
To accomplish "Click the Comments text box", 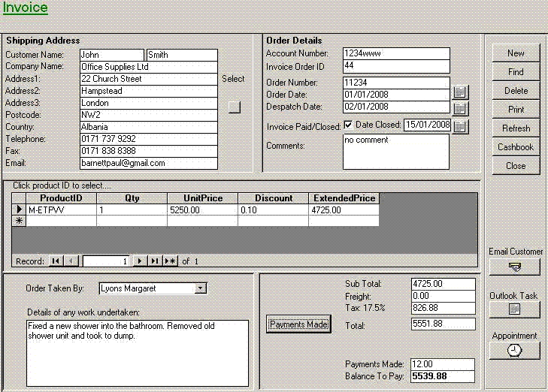I will [x=395, y=152].
